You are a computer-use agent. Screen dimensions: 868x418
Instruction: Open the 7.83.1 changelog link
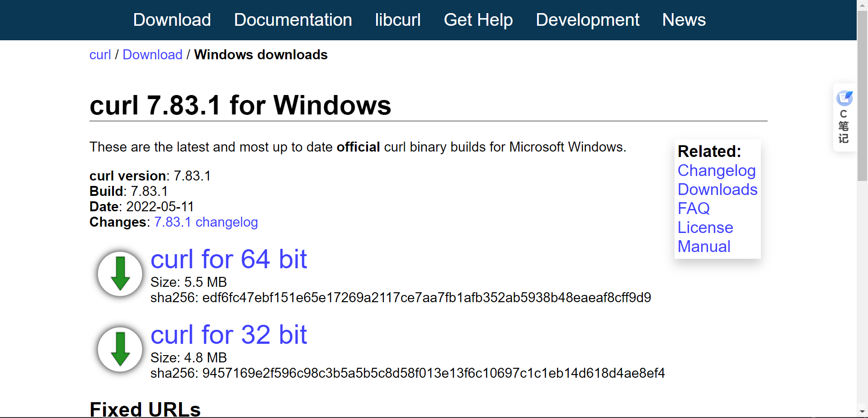(x=206, y=222)
